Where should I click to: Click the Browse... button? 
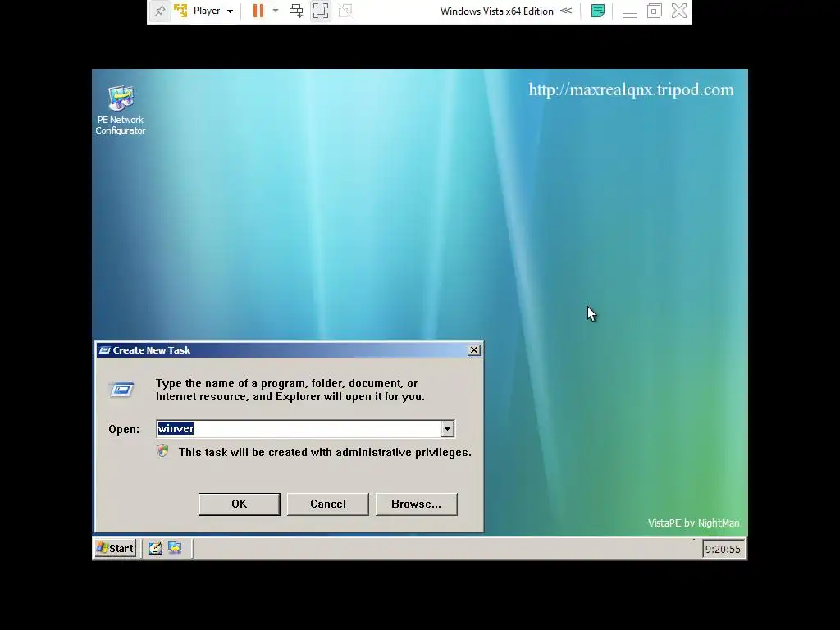click(x=416, y=504)
